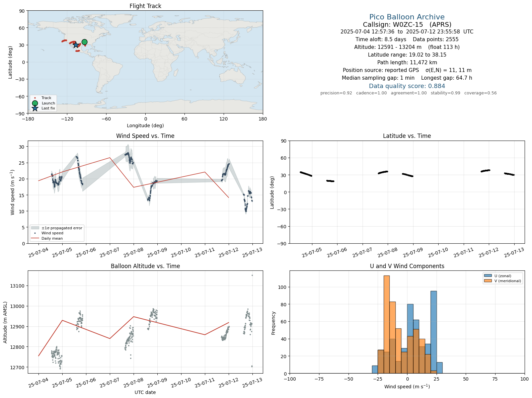Pick the ±1σ propagated error gray swatch
The image size is (532, 398).
35,228
